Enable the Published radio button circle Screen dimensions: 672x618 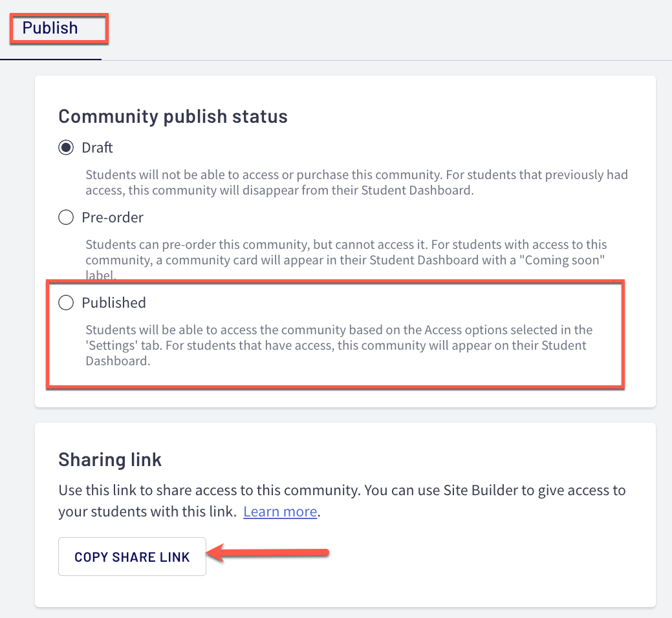[66, 303]
